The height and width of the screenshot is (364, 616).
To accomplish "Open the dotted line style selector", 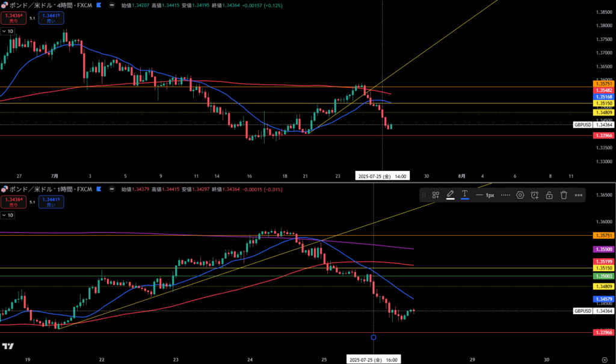I will coord(505,195).
